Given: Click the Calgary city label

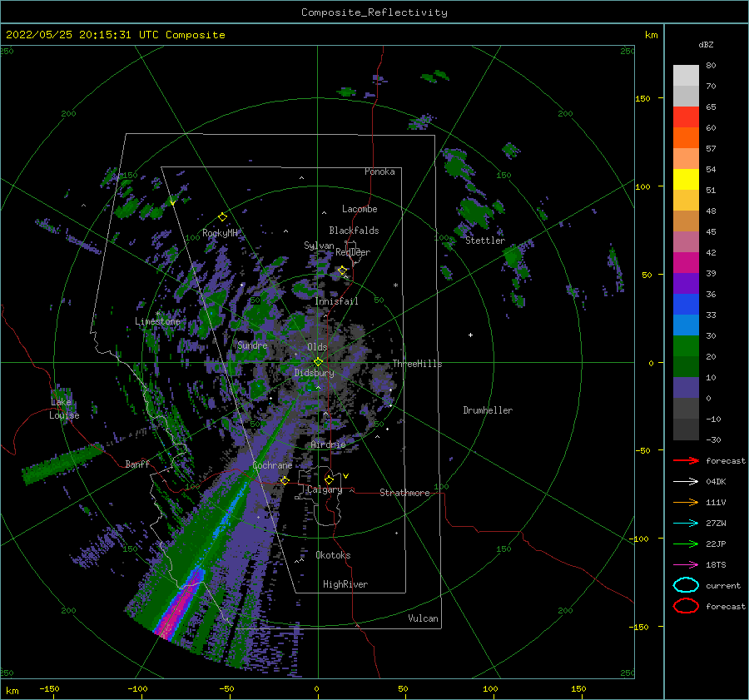Looking at the screenshot, I should coord(325,489).
